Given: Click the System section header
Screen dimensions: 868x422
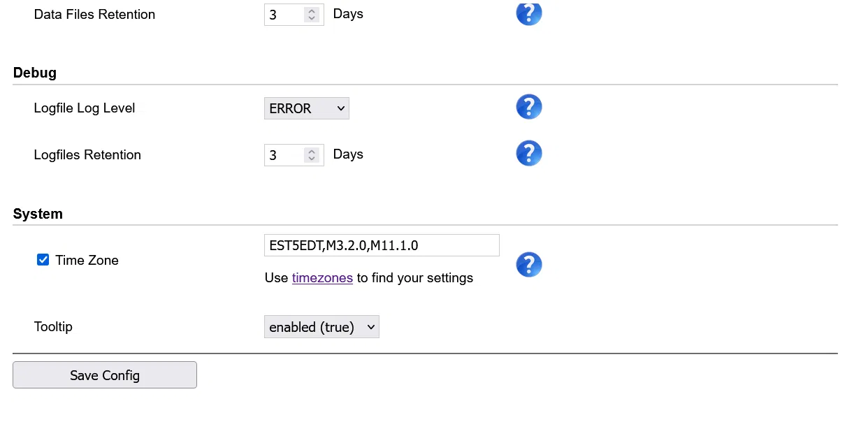Looking at the screenshot, I should pyautogui.click(x=38, y=214).
